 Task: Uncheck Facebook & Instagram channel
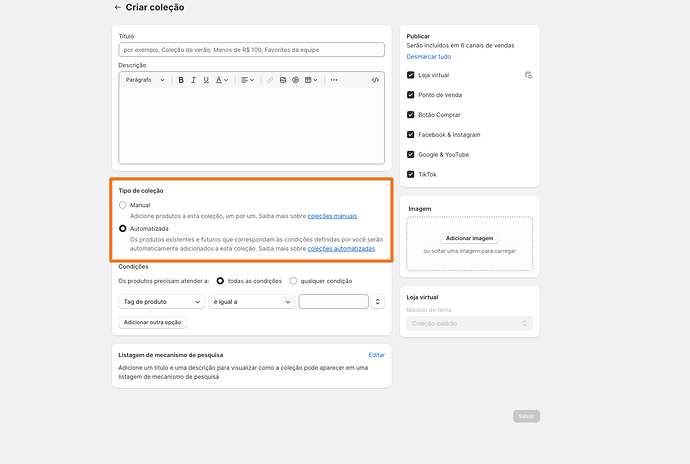(411, 134)
